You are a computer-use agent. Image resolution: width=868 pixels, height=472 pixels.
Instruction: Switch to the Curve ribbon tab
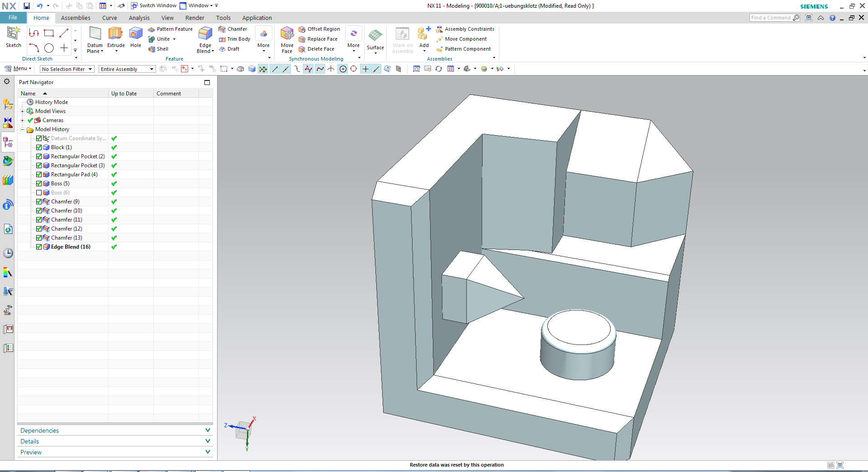[x=109, y=18]
